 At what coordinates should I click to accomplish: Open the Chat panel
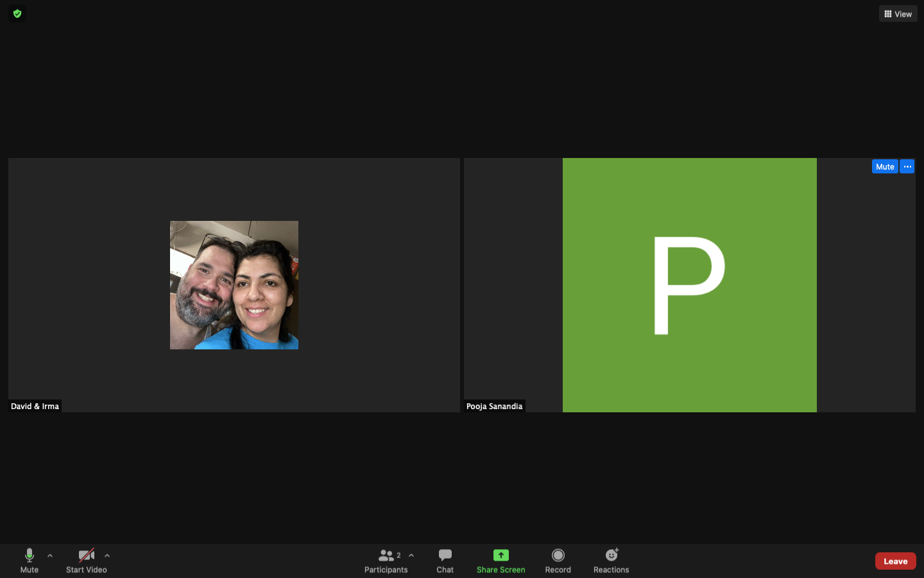[445, 560]
